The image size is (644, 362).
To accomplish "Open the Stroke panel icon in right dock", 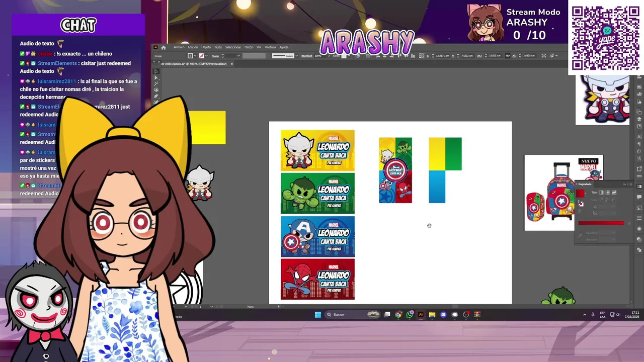I will click(x=639, y=218).
